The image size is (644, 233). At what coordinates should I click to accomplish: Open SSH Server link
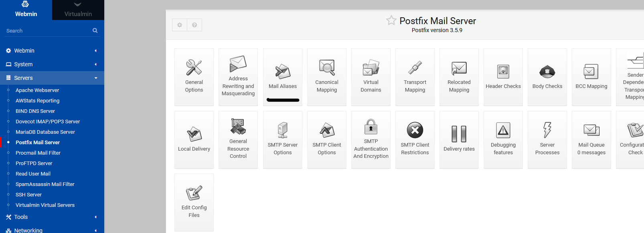click(x=28, y=195)
